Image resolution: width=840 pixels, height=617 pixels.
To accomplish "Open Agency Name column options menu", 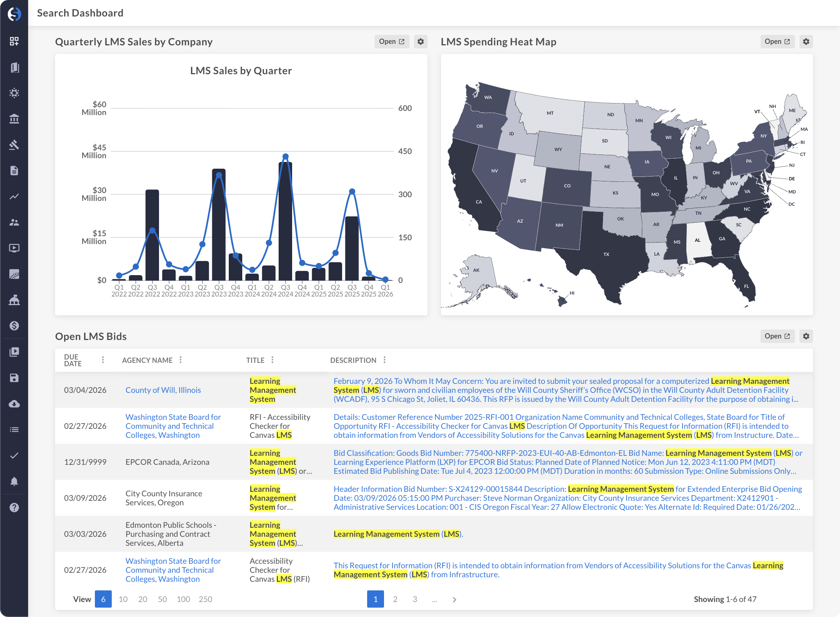I will pyautogui.click(x=180, y=360).
